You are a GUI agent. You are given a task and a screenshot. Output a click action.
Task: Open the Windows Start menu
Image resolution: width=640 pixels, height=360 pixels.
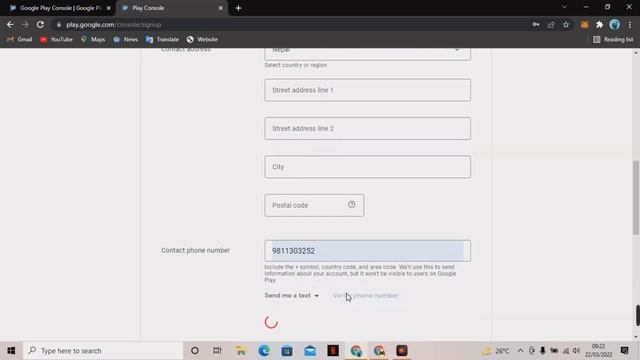11,351
